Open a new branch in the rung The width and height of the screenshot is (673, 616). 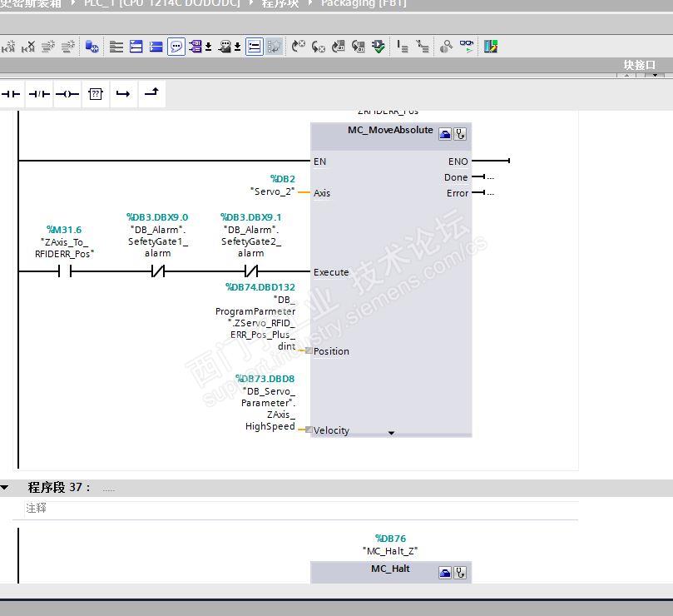click(x=123, y=93)
